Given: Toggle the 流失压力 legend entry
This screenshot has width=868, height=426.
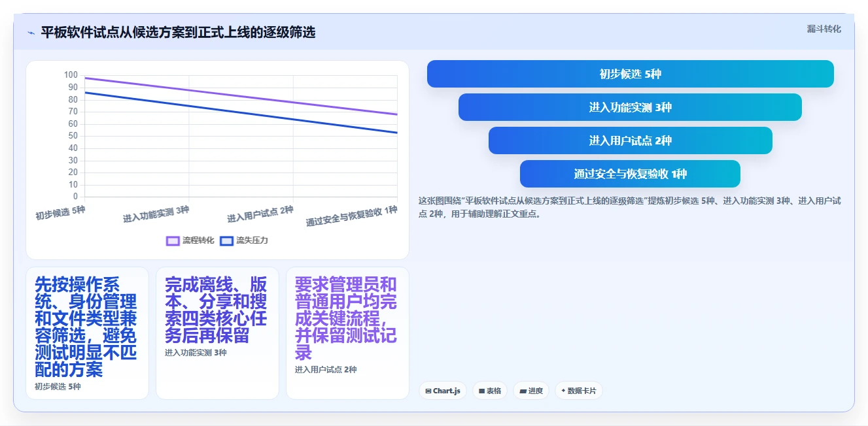Looking at the screenshot, I should [x=244, y=240].
